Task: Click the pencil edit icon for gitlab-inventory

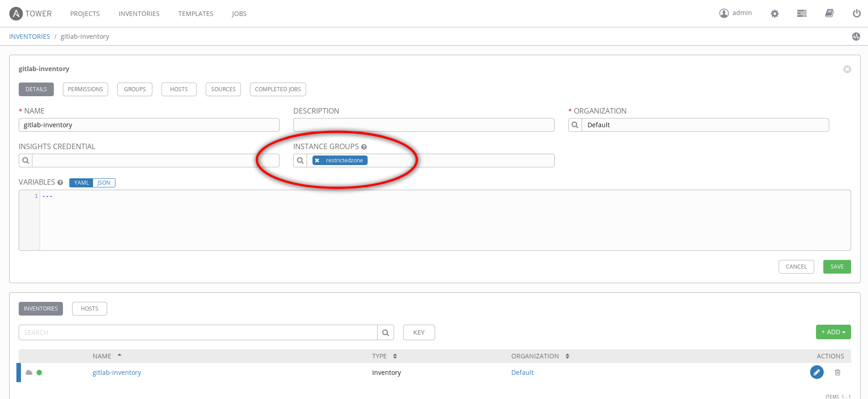Action: 816,373
